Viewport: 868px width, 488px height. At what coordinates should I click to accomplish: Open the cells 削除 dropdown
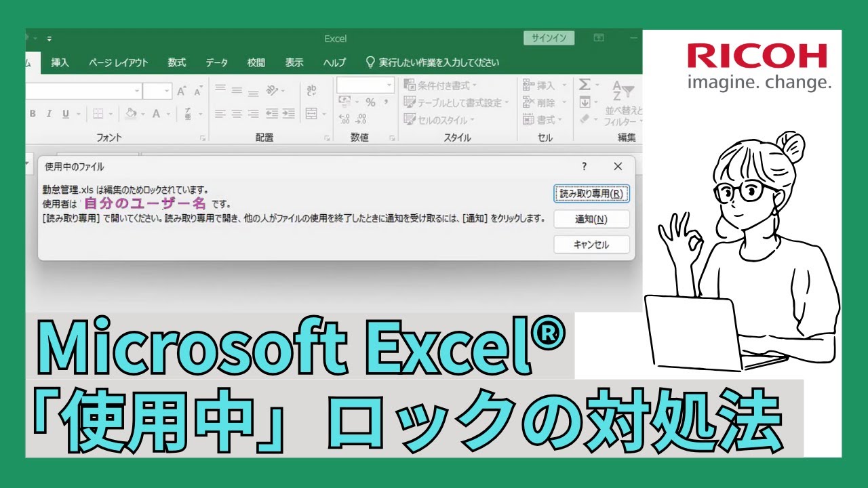tap(544, 102)
